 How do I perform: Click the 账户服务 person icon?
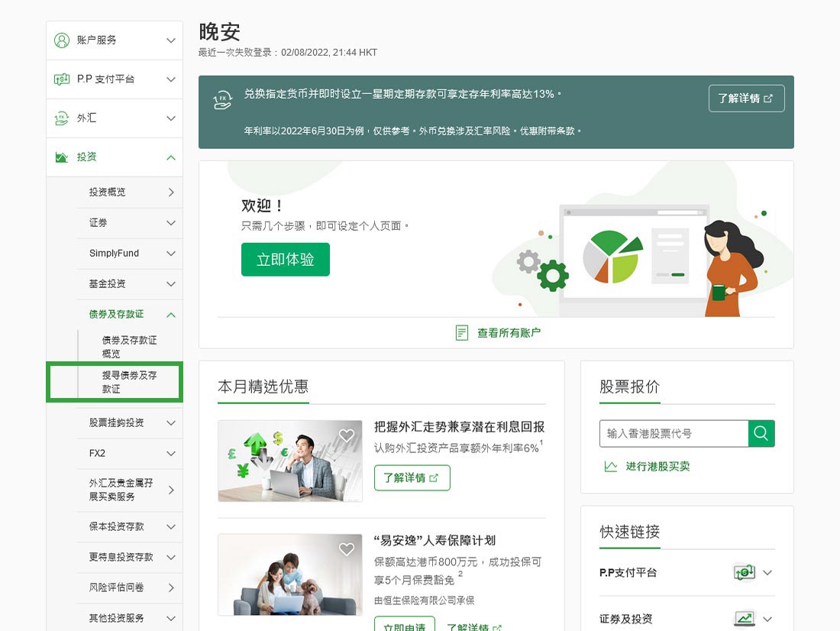click(62, 40)
